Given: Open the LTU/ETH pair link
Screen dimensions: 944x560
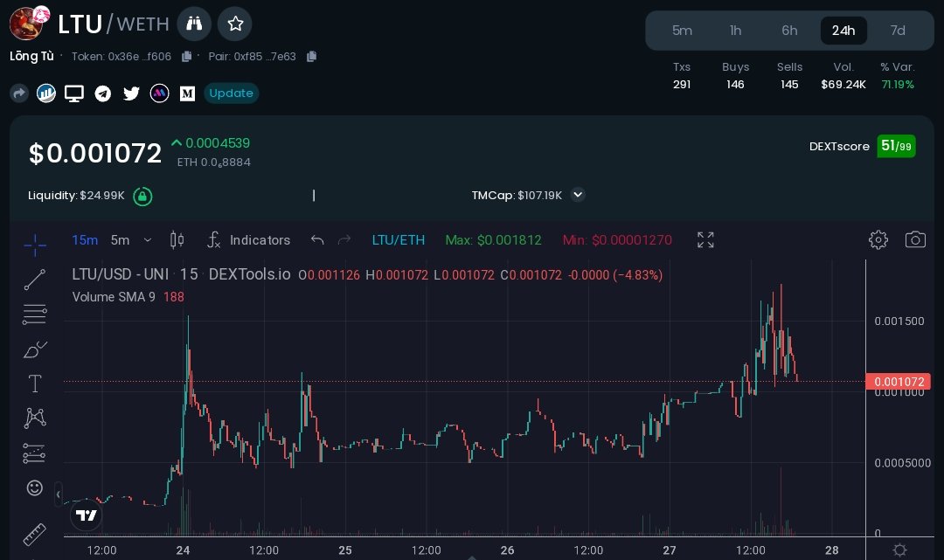Looking at the screenshot, I should (399, 240).
